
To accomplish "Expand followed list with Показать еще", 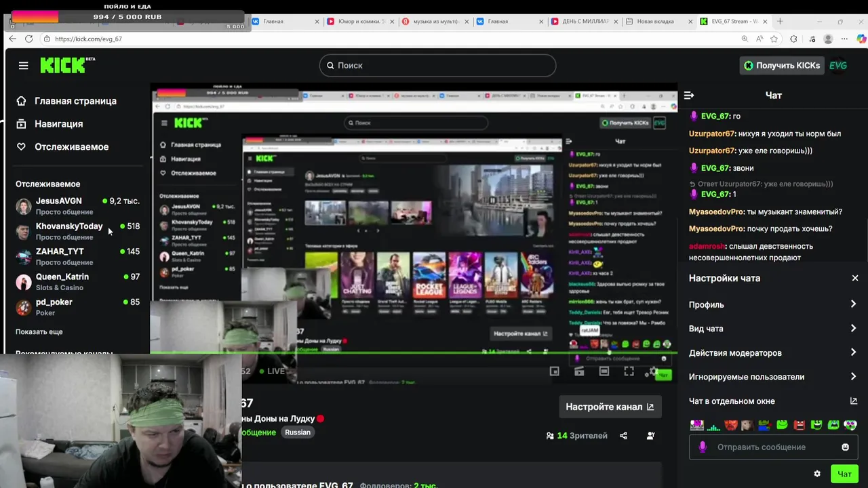I will click(x=39, y=332).
